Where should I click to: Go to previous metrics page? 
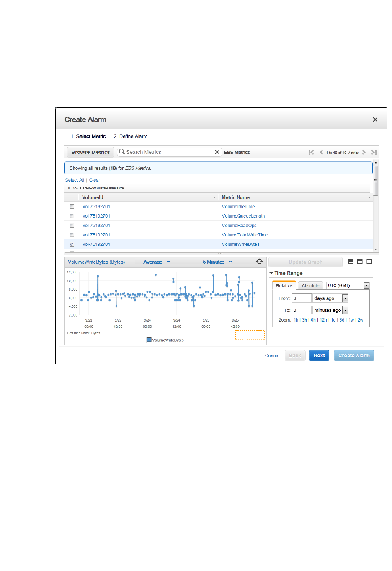[x=321, y=152]
